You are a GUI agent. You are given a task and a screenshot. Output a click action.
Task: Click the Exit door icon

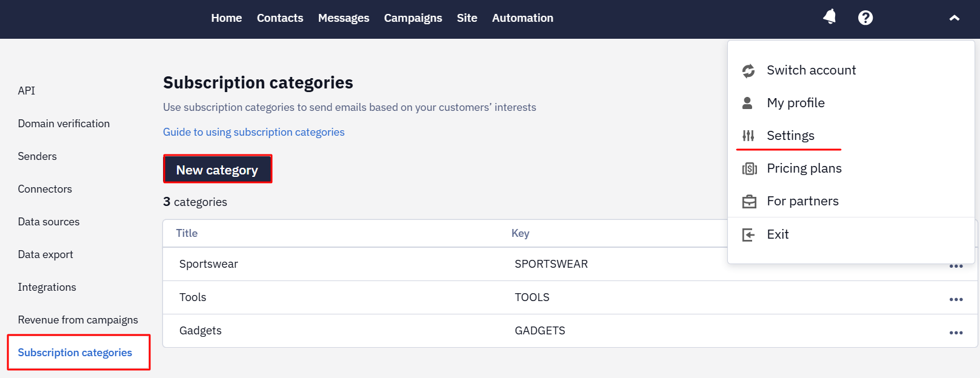tap(748, 234)
